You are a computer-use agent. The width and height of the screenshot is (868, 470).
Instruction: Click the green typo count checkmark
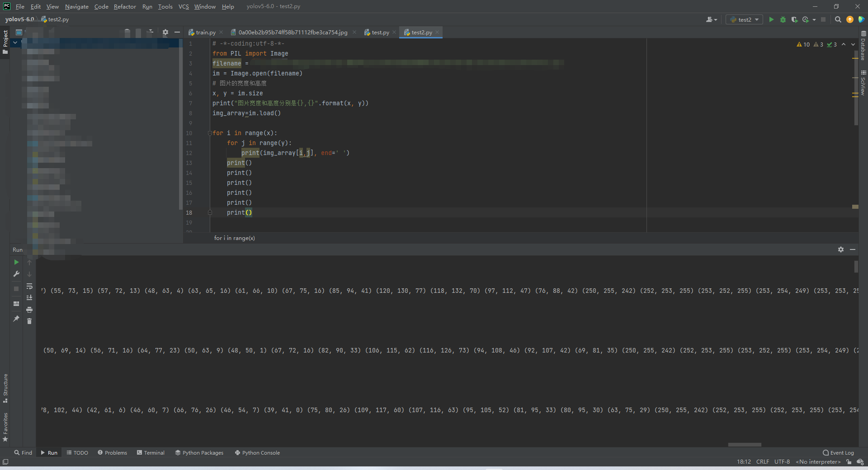click(832, 44)
